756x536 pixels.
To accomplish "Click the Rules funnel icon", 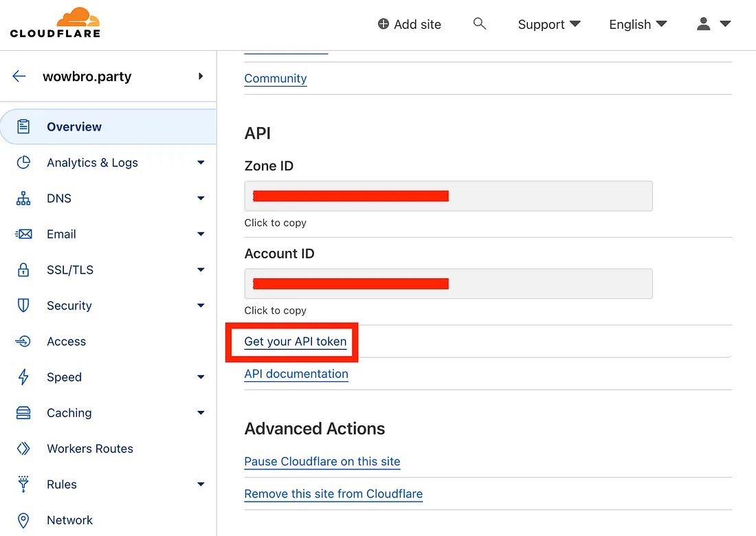I will (23, 484).
